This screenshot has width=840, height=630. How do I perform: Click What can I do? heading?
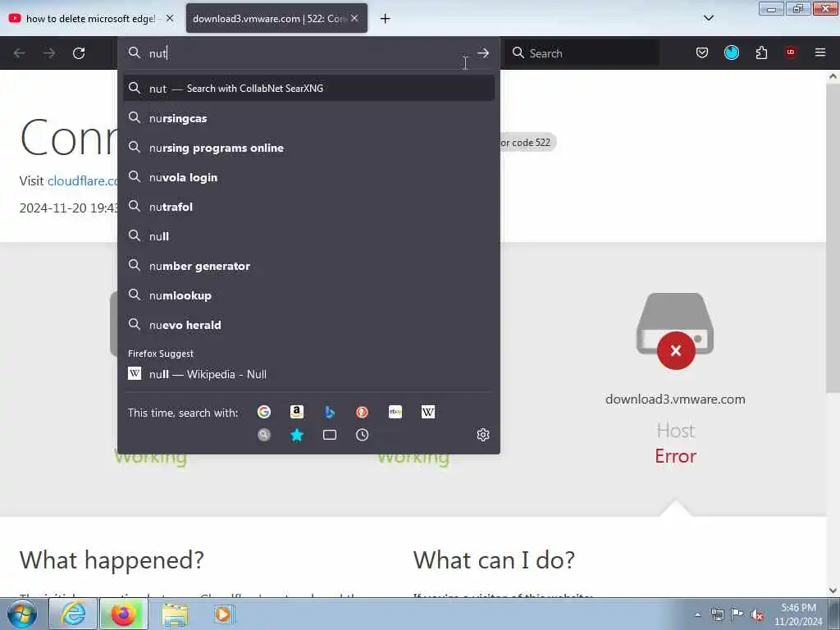[494, 560]
